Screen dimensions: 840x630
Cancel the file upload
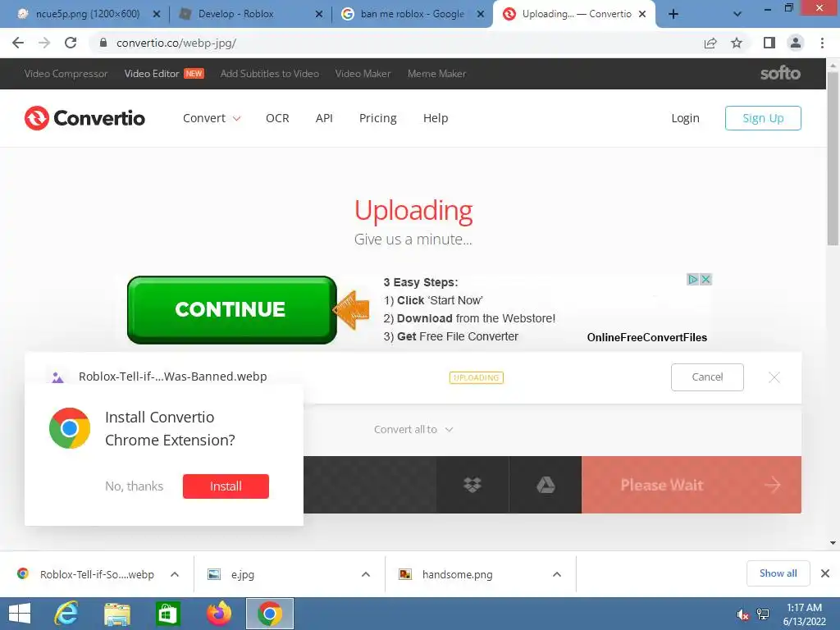tap(707, 377)
